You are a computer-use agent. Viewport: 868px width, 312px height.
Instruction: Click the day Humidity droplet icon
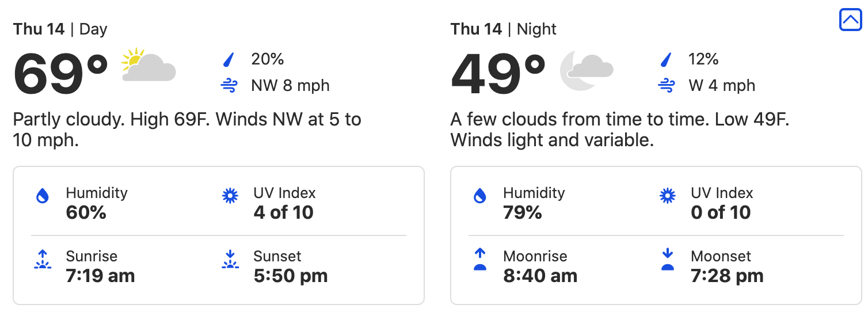click(x=43, y=196)
